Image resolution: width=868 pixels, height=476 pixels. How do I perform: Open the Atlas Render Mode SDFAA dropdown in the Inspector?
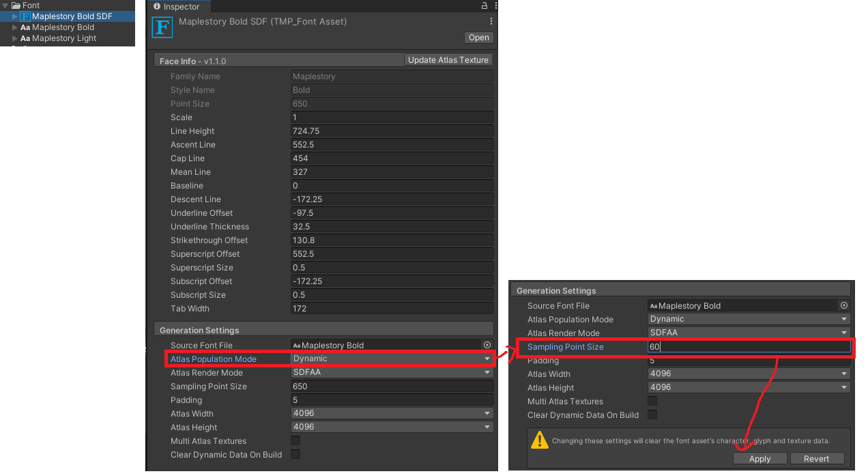click(x=392, y=372)
